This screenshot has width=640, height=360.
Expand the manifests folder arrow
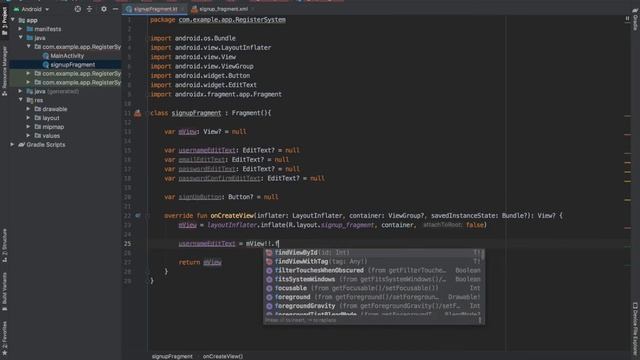click(x=20, y=29)
